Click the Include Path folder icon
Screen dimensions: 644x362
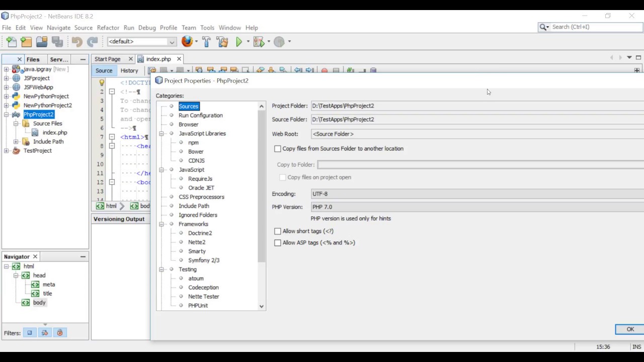[x=26, y=142]
